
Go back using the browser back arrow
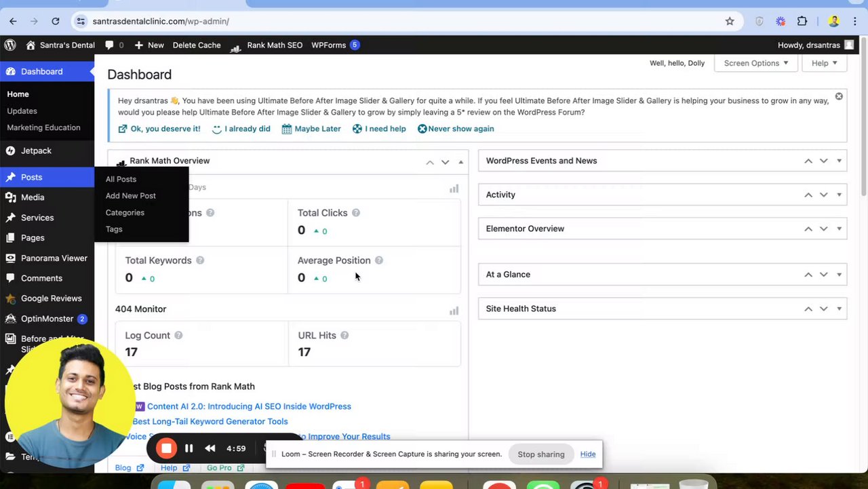point(13,21)
